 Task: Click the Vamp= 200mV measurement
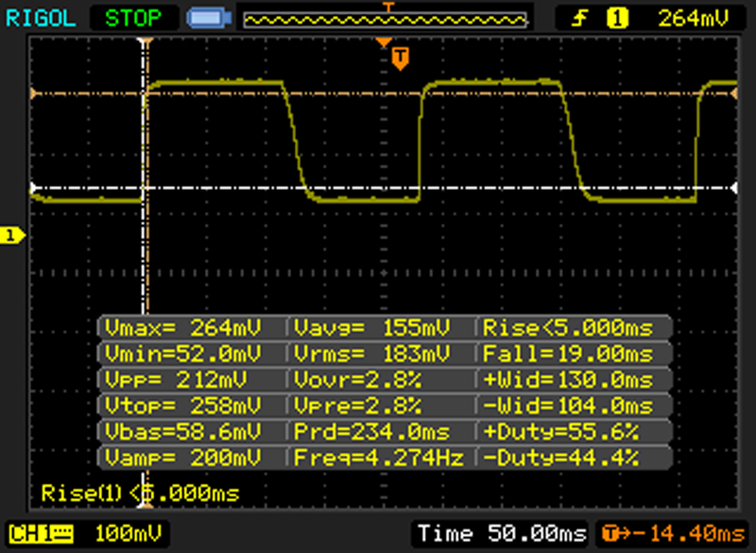tap(182, 458)
